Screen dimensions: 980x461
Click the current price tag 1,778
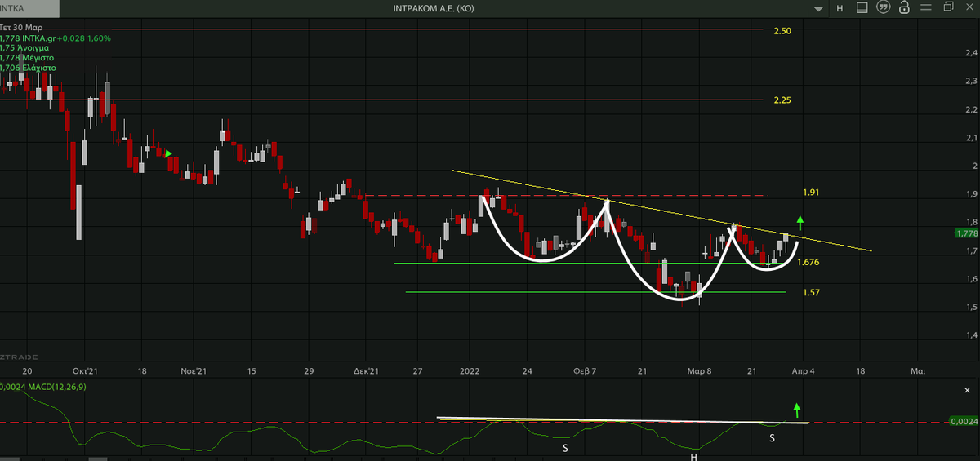[965, 233]
